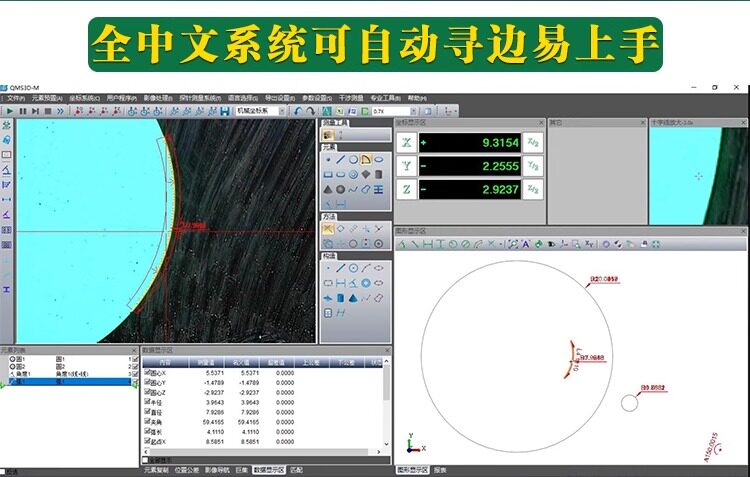750x477 pixels.
Task: Start program run with green play button
Action: pyautogui.click(x=10, y=111)
